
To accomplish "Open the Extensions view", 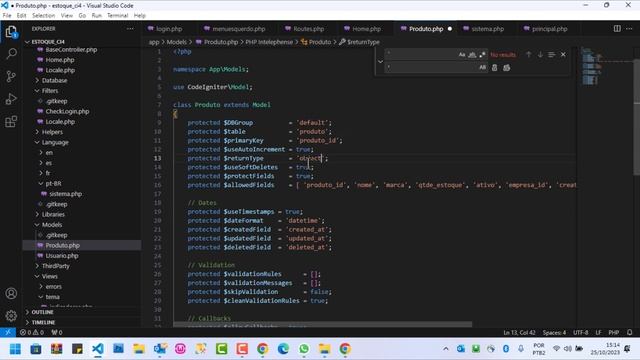I will pyautogui.click(x=11, y=121).
